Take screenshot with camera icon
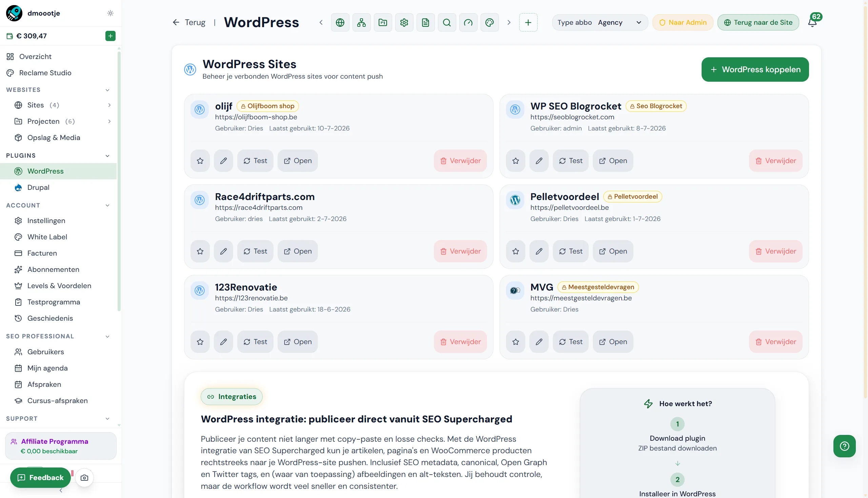Screen dimensions: 868x498 pos(84,478)
